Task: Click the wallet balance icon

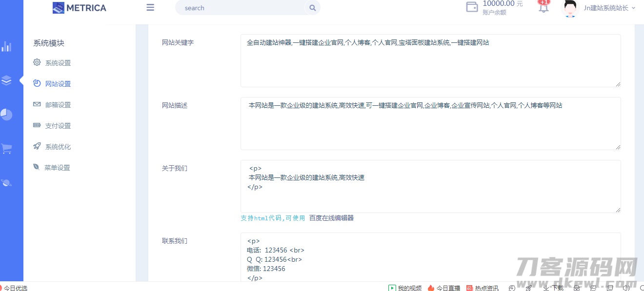Action: point(472,7)
